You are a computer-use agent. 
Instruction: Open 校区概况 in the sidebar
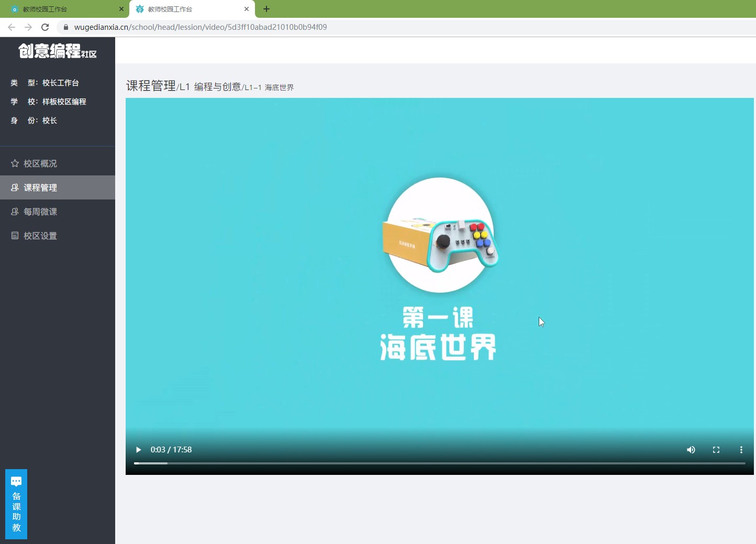(58, 163)
